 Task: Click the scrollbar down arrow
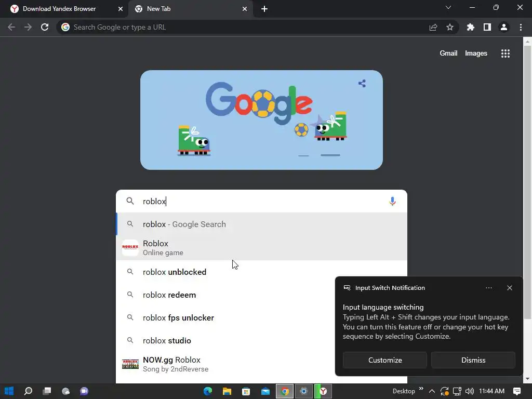point(527,379)
